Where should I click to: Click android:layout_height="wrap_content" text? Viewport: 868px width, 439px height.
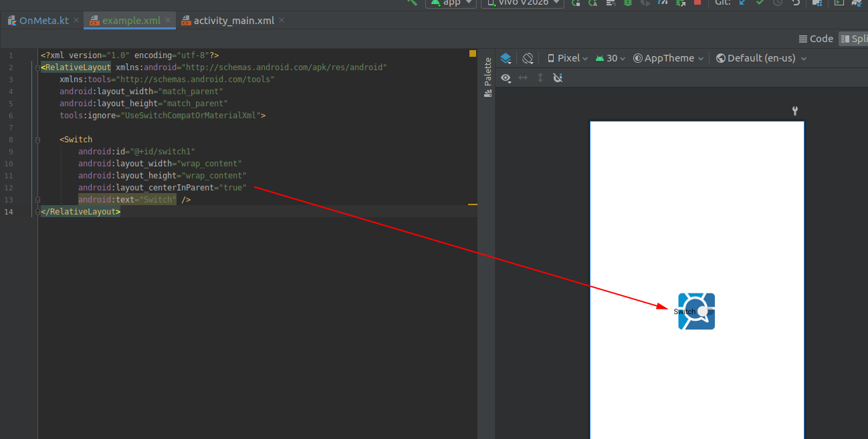pyautogui.click(x=162, y=176)
